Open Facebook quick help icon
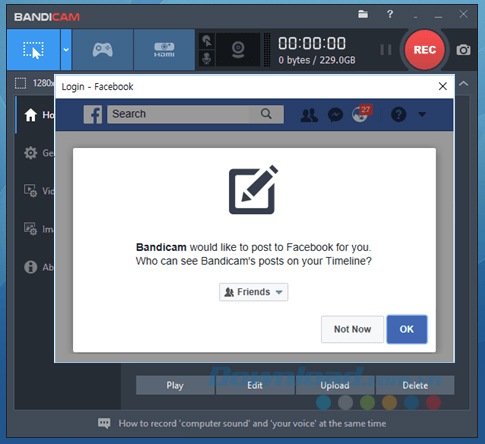The height and width of the screenshot is (444, 485). (x=398, y=115)
